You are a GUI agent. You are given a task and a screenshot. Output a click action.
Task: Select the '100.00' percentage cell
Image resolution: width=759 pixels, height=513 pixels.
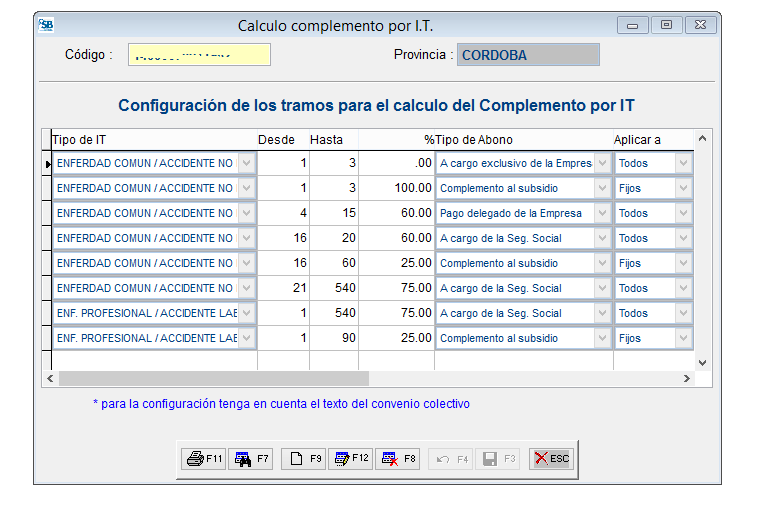pyautogui.click(x=396, y=188)
